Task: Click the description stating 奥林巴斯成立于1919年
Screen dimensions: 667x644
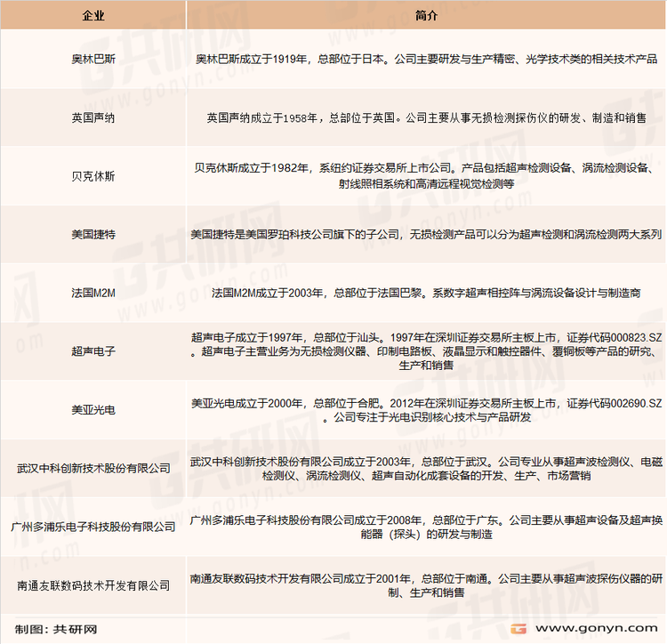Action: pyautogui.click(x=426, y=59)
